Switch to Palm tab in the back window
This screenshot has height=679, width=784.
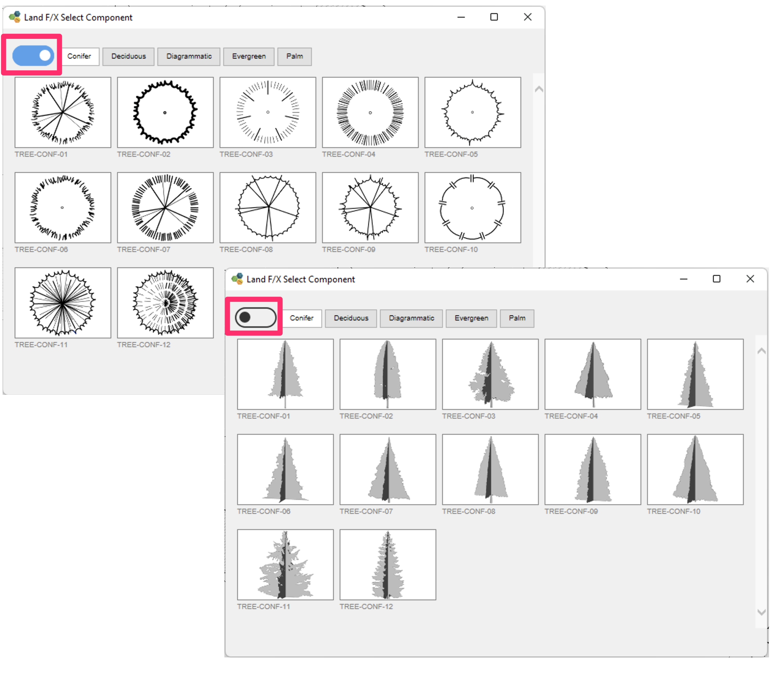pos(295,56)
